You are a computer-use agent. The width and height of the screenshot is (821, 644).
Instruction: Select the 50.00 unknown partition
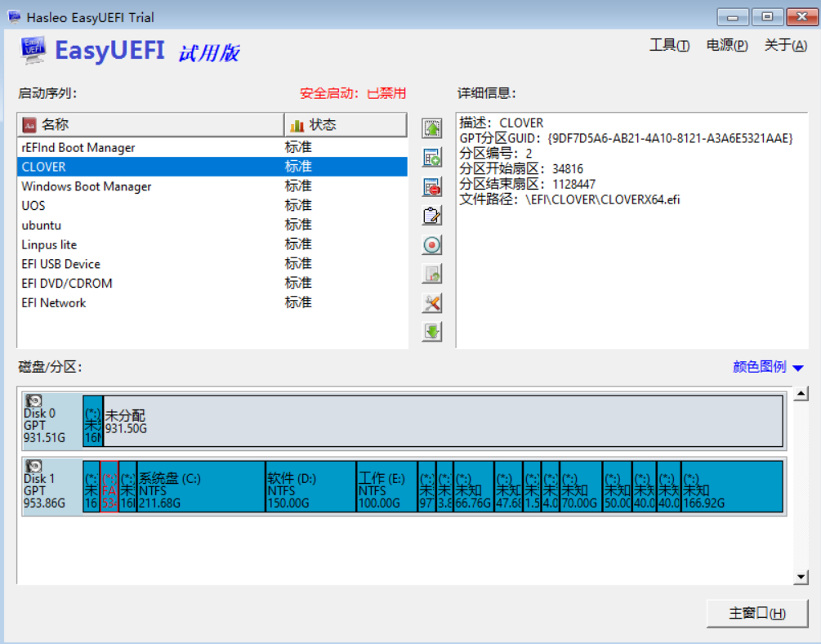618,487
